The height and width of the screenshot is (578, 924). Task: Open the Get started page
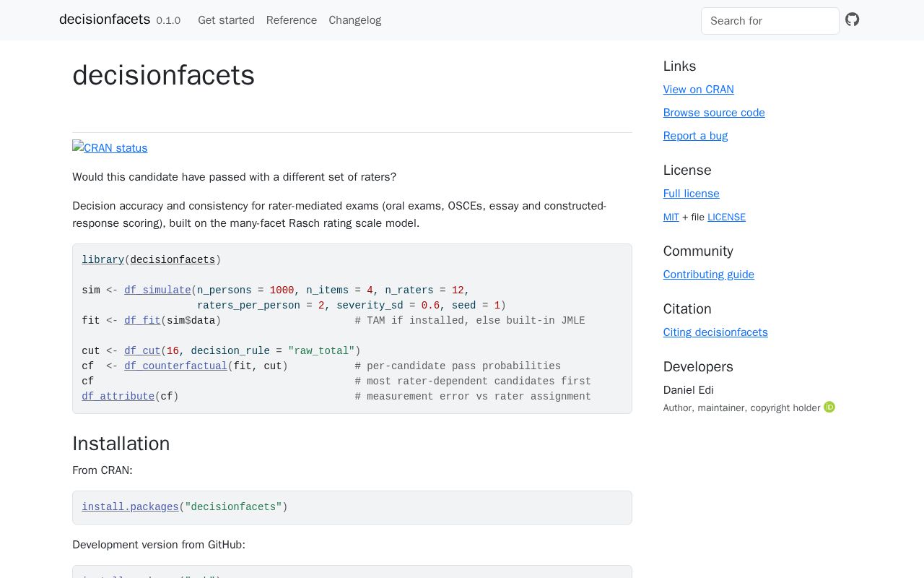click(x=226, y=20)
